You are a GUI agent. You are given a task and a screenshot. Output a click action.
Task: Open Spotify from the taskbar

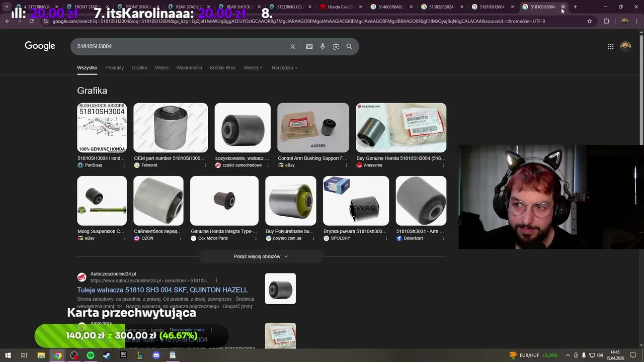91,355
